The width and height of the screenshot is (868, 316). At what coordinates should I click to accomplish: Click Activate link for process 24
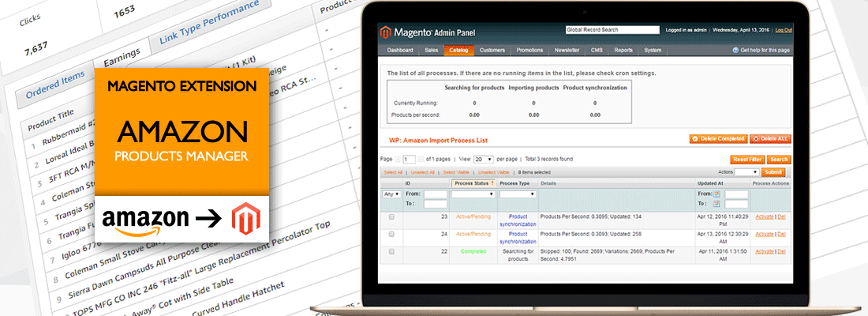765,234
